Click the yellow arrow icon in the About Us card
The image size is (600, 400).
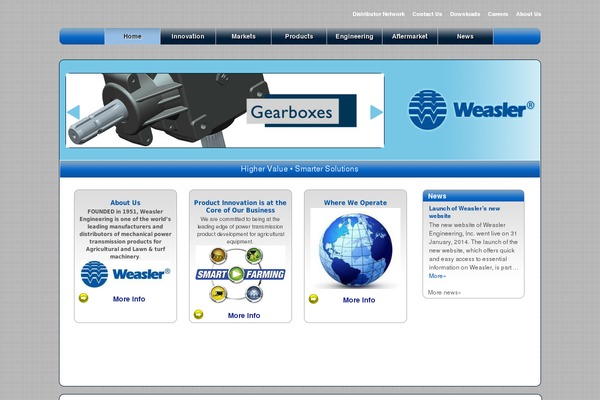[x=83, y=298]
